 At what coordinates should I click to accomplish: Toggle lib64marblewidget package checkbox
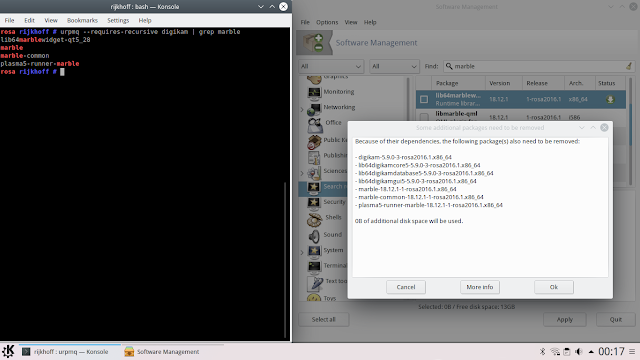[424, 99]
